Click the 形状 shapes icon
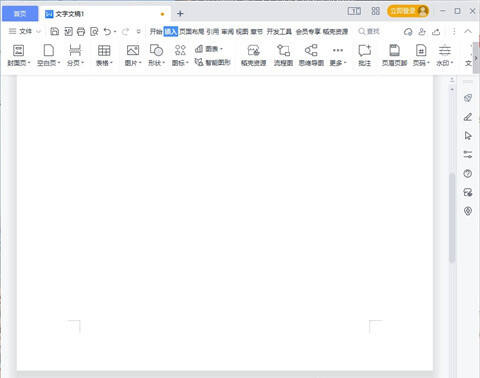 pyautogui.click(x=156, y=51)
